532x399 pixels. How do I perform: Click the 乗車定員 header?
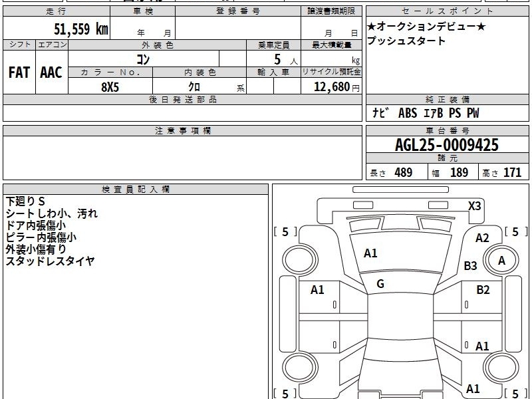(273, 45)
